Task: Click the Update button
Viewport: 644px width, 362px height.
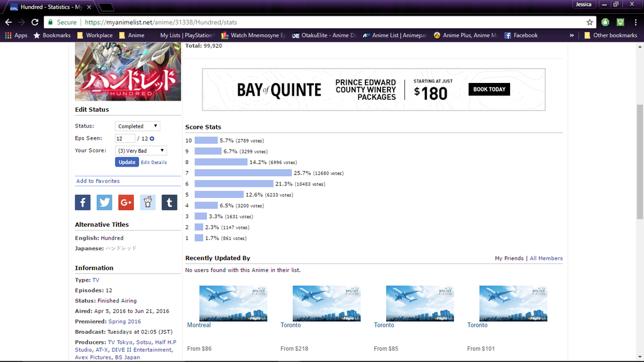Action: point(127,162)
